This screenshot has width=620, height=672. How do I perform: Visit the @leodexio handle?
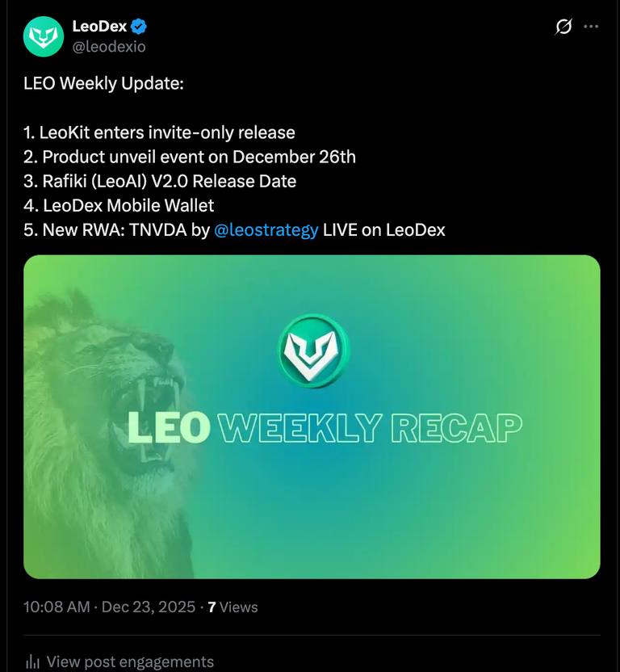coord(109,46)
